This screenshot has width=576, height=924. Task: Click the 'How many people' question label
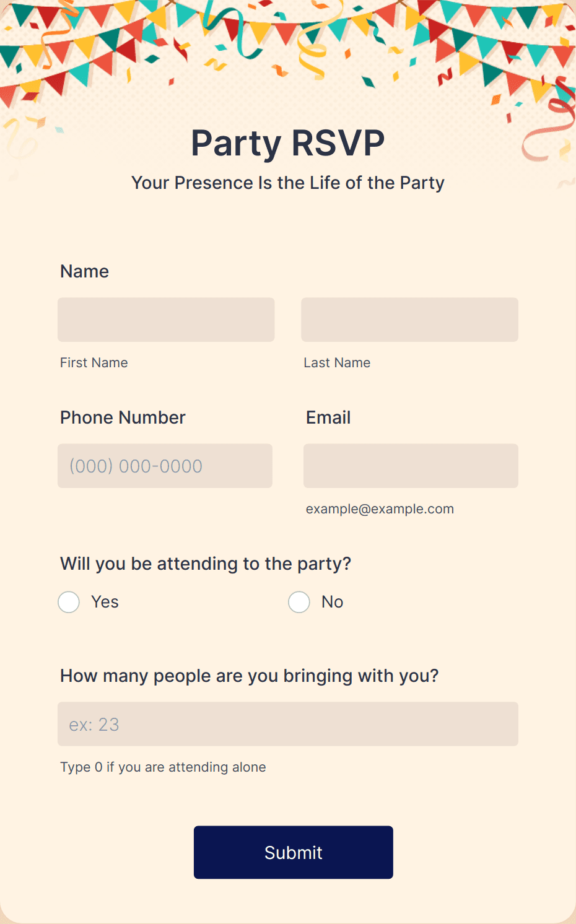point(250,676)
